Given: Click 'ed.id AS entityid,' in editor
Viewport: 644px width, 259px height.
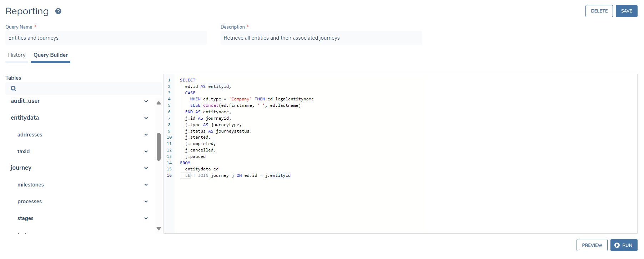Looking at the screenshot, I should tap(208, 86).
